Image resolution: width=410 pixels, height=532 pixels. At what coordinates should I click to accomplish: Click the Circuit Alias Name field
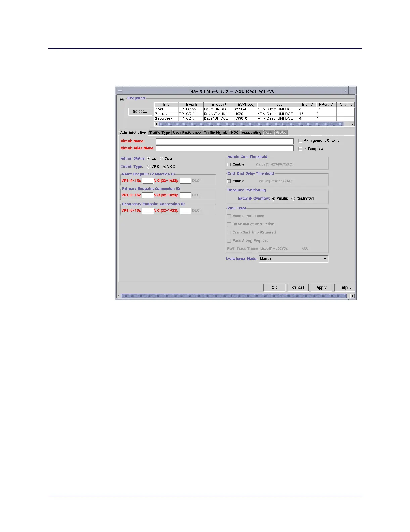coord(224,148)
